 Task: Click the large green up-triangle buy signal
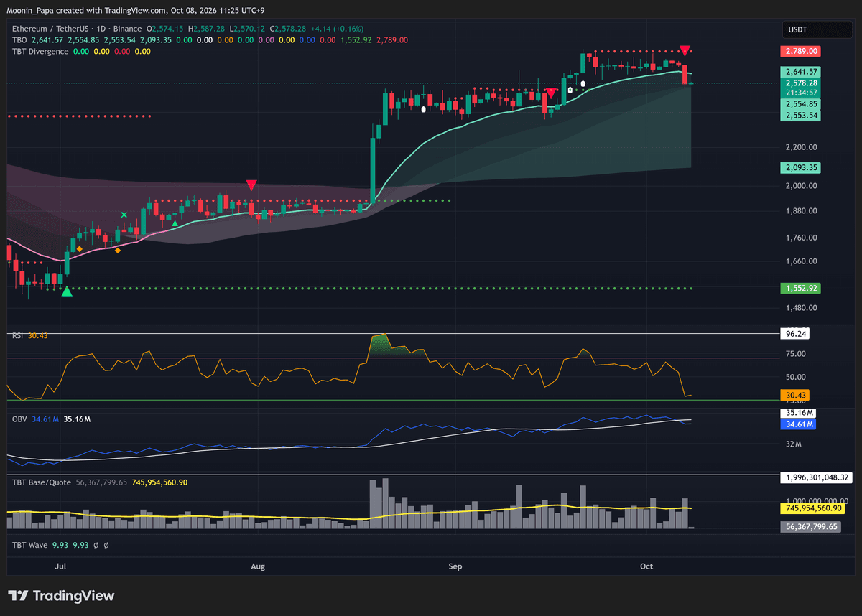pyautogui.click(x=67, y=291)
